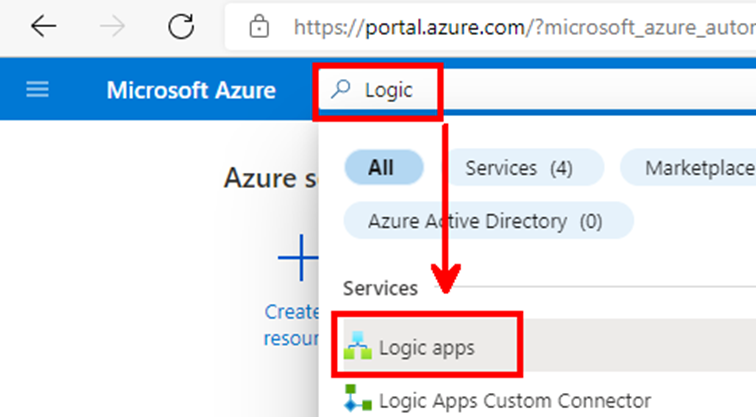Go to Microsoft Azure home title
Screen dimensions: 756x417
[191, 90]
